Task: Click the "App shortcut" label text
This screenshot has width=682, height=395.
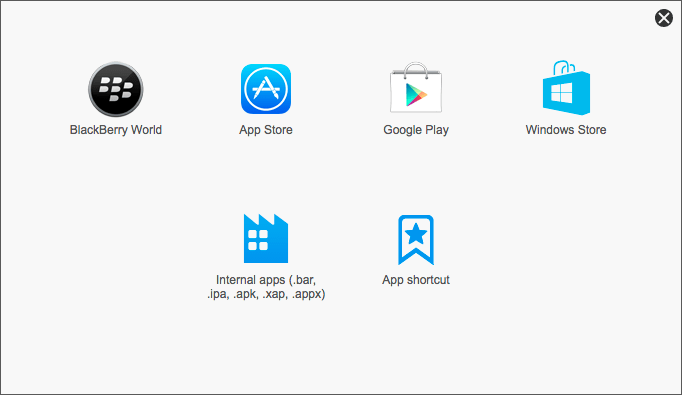Action: point(416,280)
